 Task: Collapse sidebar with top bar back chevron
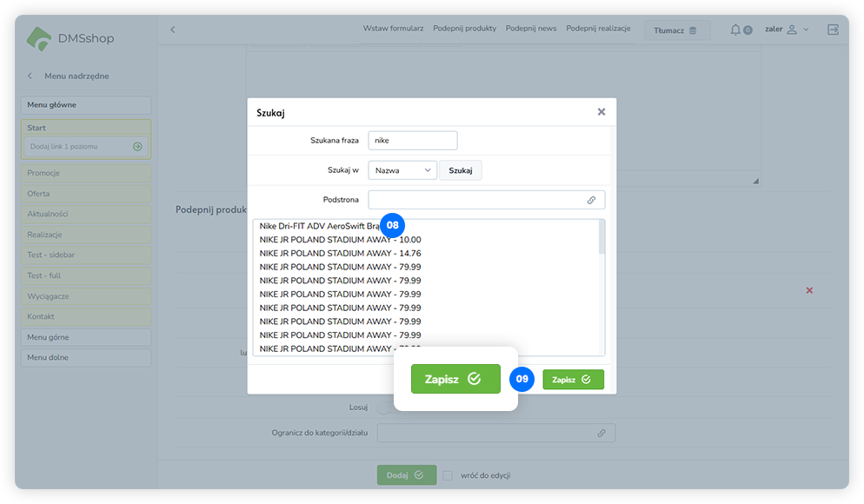tap(172, 30)
